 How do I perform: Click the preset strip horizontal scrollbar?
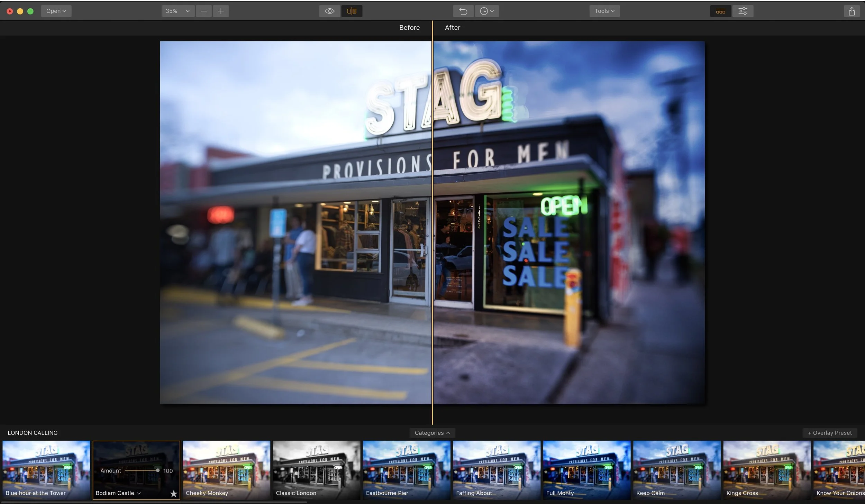(x=154, y=502)
